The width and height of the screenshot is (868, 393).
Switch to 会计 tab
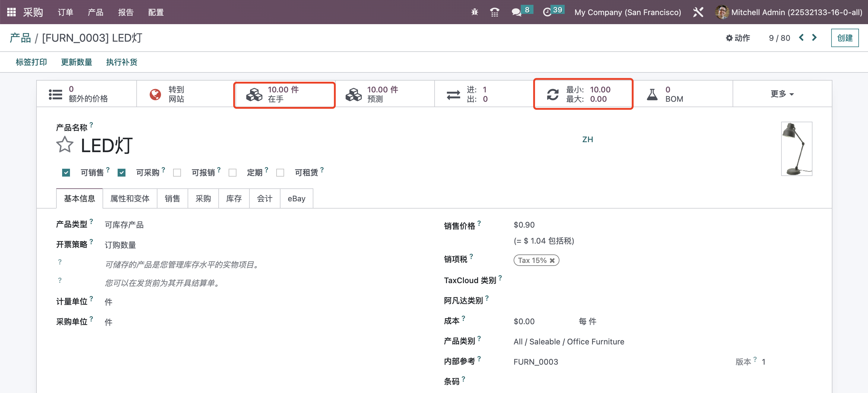(265, 198)
